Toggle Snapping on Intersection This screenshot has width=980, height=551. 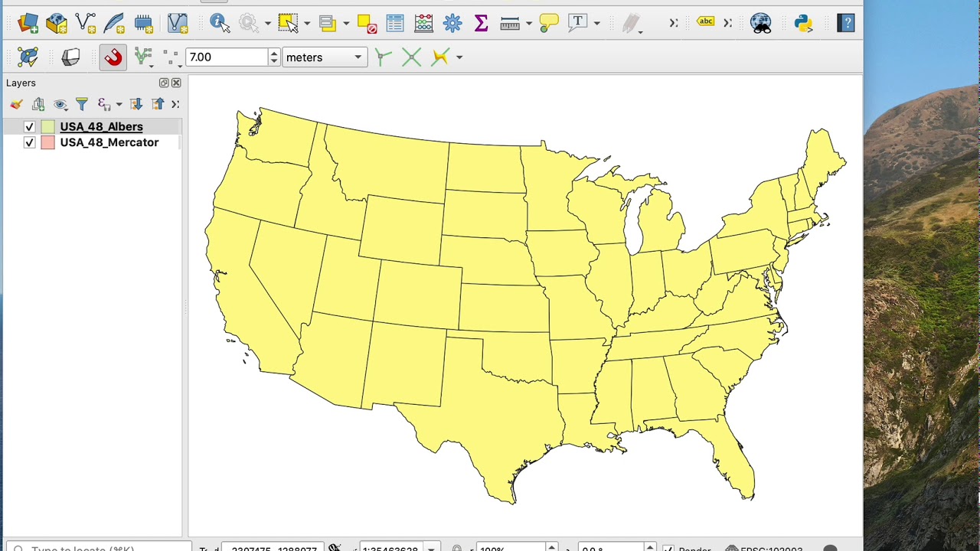coord(411,57)
